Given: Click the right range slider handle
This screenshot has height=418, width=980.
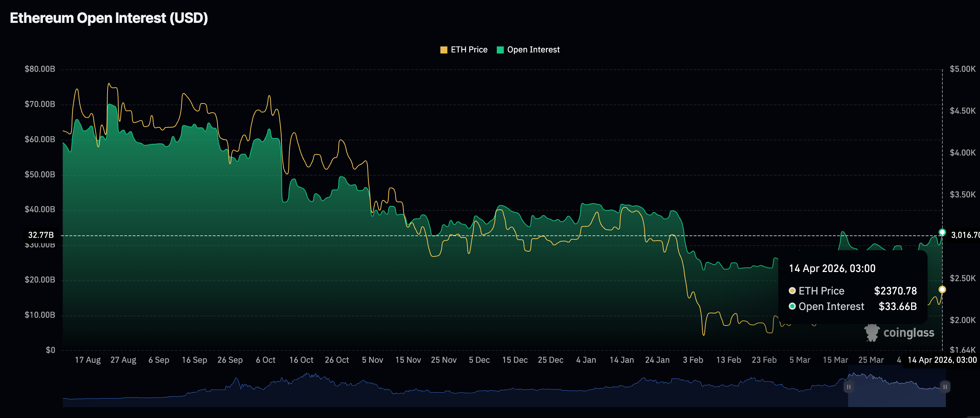Looking at the screenshot, I should point(945,387).
